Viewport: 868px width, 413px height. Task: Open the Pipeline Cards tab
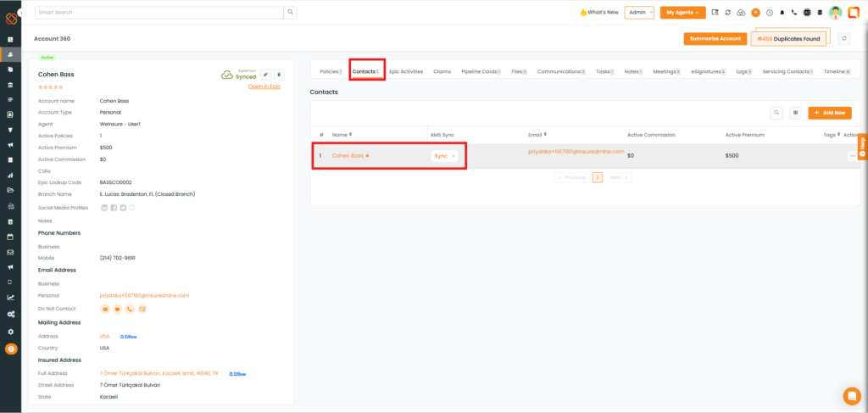point(480,72)
